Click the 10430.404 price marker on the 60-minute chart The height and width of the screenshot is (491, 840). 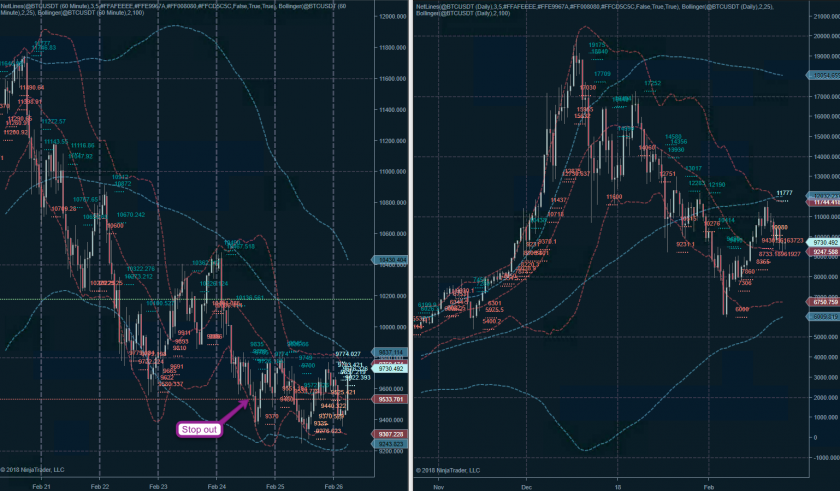click(x=389, y=260)
